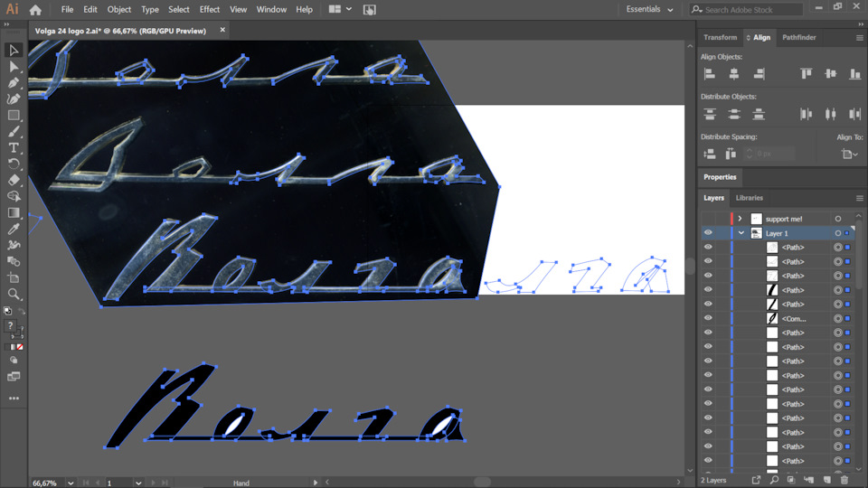Open Edit Toolbar three dots
Screen dimensions: 868x488
pyautogui.click(x=14, y=398)
